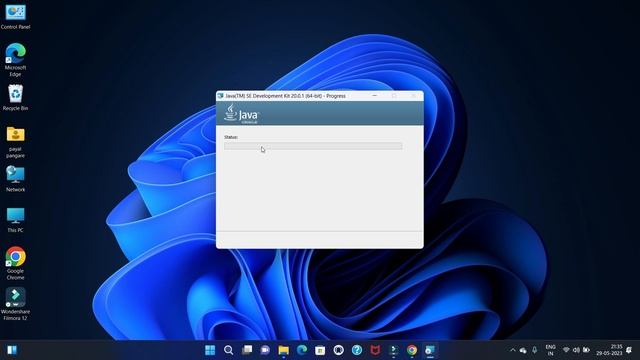Launch Google Chrome from the desktop

[x=16, y=263]
